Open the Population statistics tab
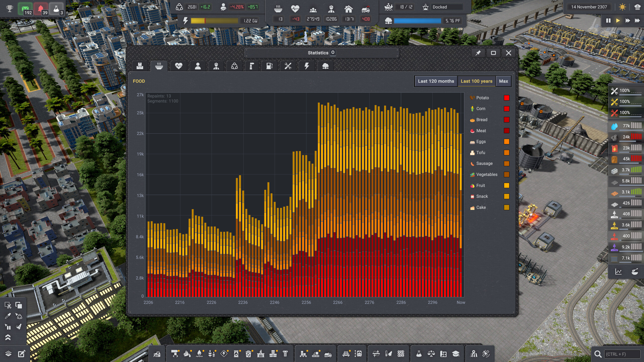 [x=198, y=66]
